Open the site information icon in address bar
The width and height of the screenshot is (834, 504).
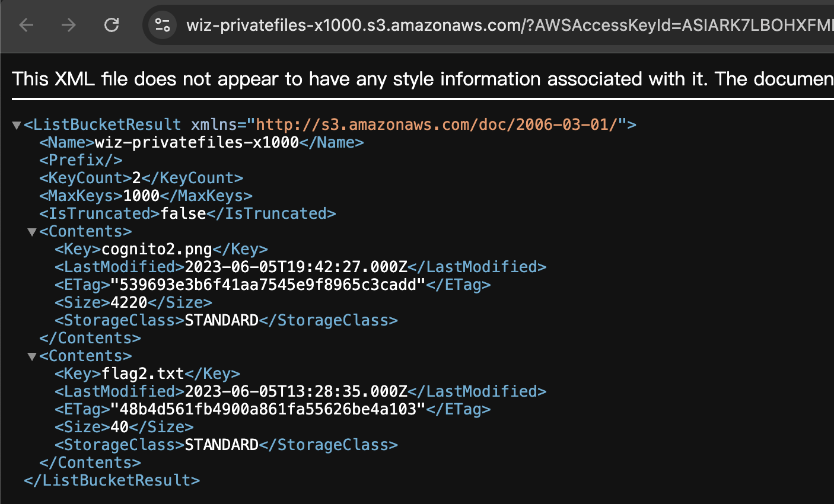(x=162, y=25)
